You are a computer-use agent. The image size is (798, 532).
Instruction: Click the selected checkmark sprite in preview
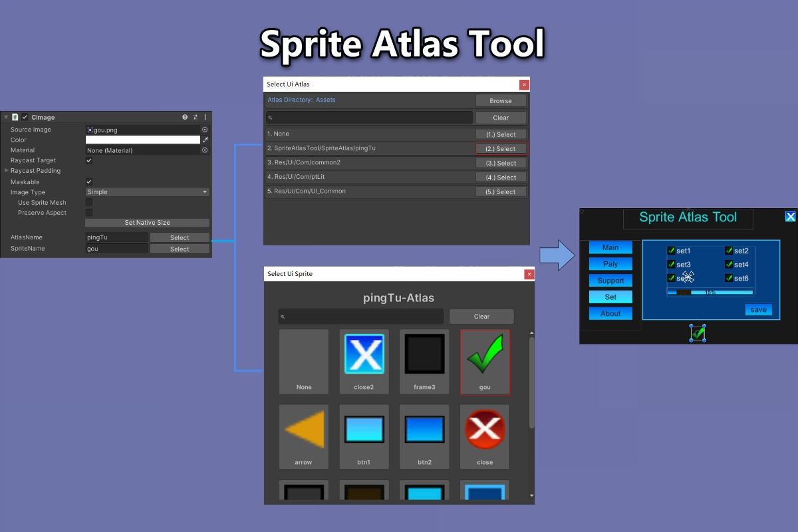click(698, 333)
